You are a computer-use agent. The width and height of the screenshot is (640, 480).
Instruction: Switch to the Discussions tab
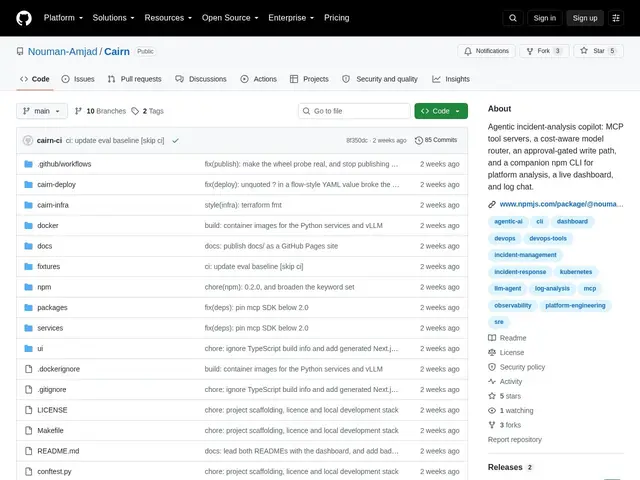tap(201, 79)
